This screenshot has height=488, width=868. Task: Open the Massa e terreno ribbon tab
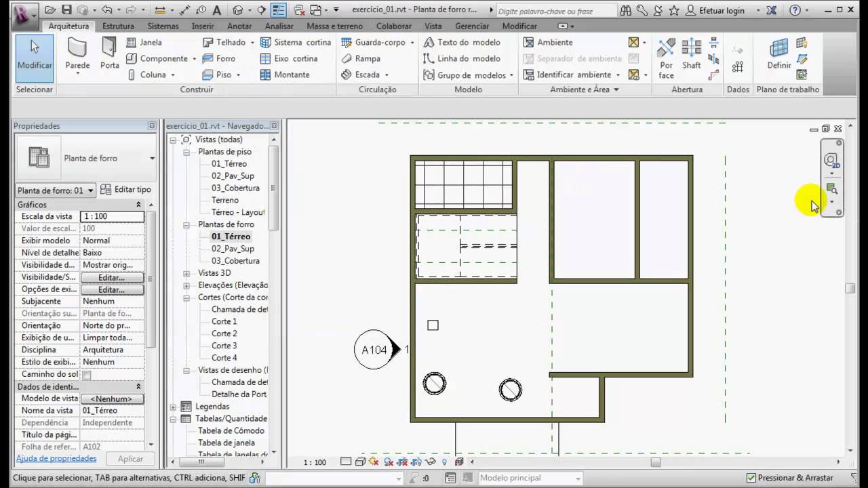335,26
